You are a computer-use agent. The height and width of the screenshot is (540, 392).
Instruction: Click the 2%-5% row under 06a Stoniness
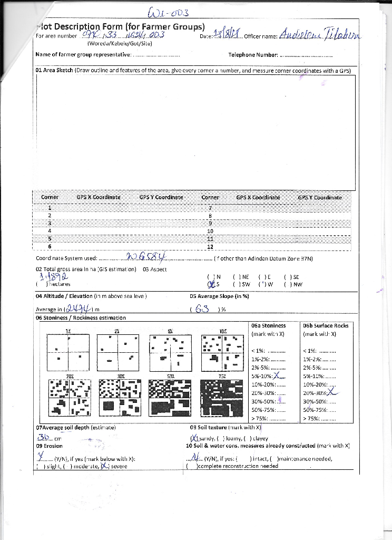[x=268, y=368]
